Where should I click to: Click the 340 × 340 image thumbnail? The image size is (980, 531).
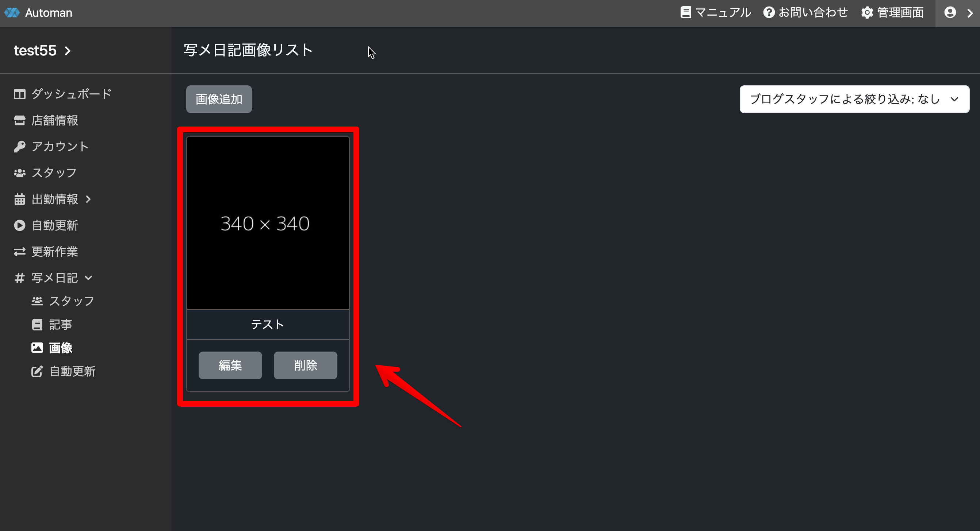268,223
